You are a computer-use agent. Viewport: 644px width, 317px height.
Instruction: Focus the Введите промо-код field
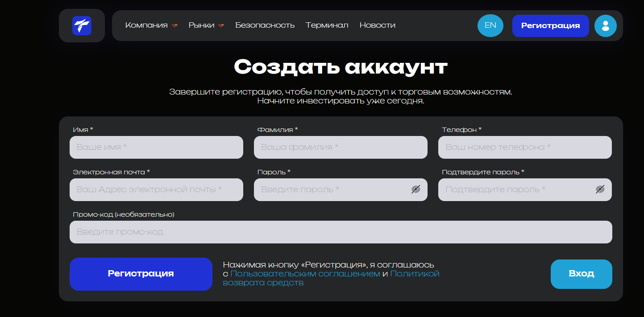coord(341,232)
